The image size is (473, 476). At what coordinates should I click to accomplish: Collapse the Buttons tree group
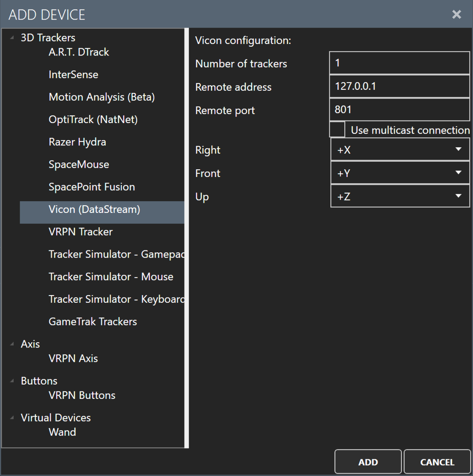tap(12, 381)
